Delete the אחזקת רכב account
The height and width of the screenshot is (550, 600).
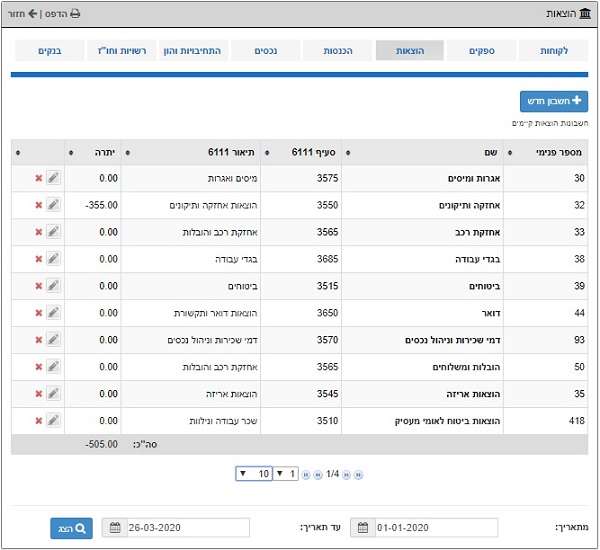pyautogui.click(x=39, y=232)
